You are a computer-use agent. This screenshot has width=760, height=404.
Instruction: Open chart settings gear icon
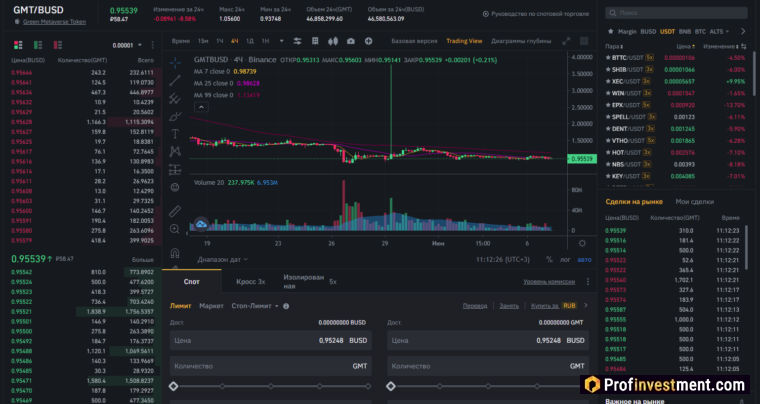[582, 243]
